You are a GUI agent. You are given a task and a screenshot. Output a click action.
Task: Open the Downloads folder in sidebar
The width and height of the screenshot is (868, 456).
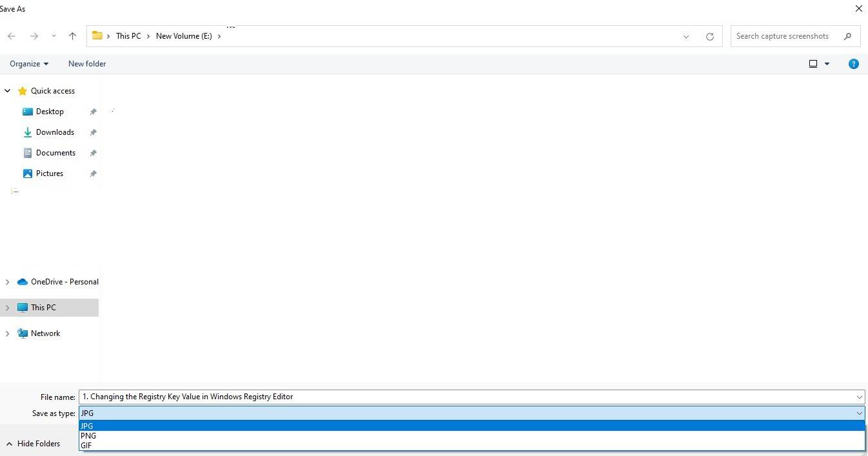tap(55, 132)
